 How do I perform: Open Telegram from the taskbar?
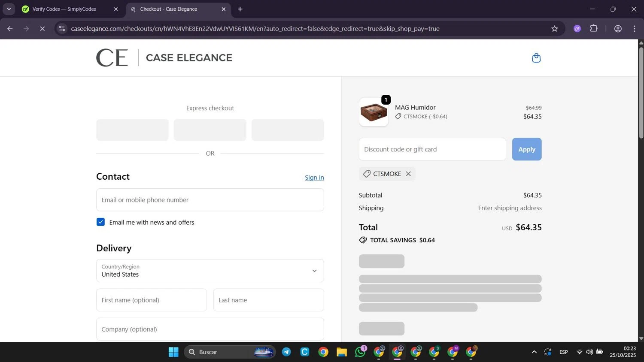(x=286, y=352)
